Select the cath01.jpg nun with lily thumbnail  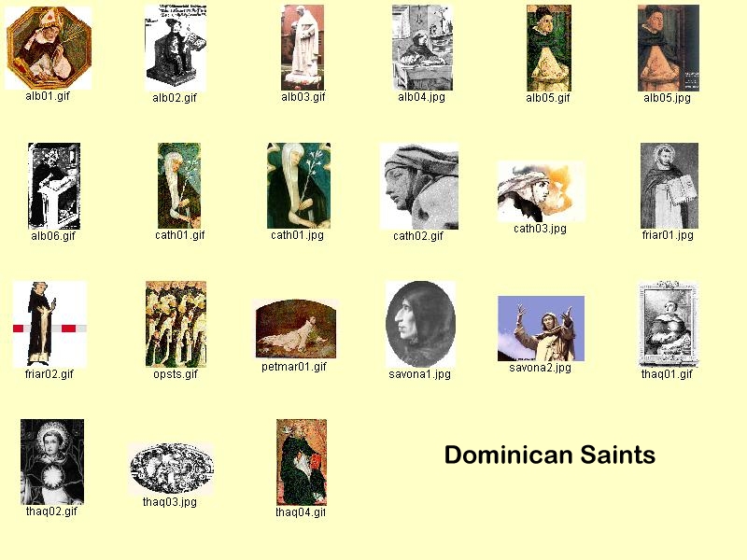[x=299, y=186]
